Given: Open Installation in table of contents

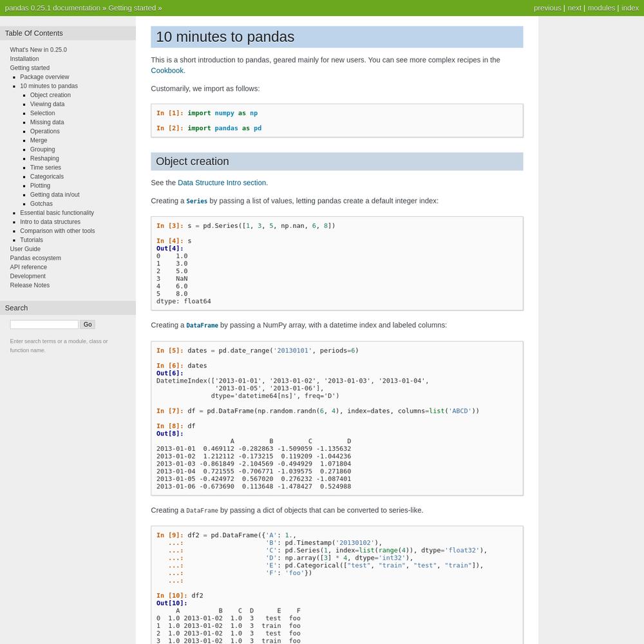Looking at the screenshot, I should [x=24, y=59].
